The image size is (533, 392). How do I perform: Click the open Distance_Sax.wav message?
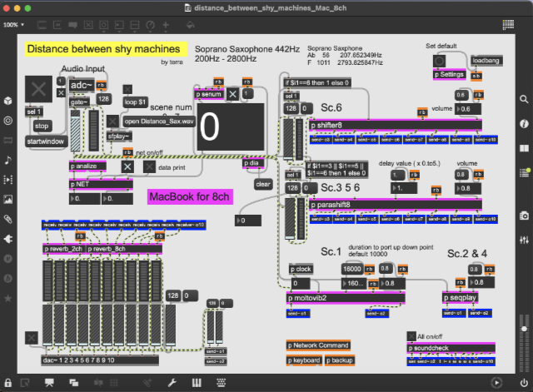(x=157, y=120)
